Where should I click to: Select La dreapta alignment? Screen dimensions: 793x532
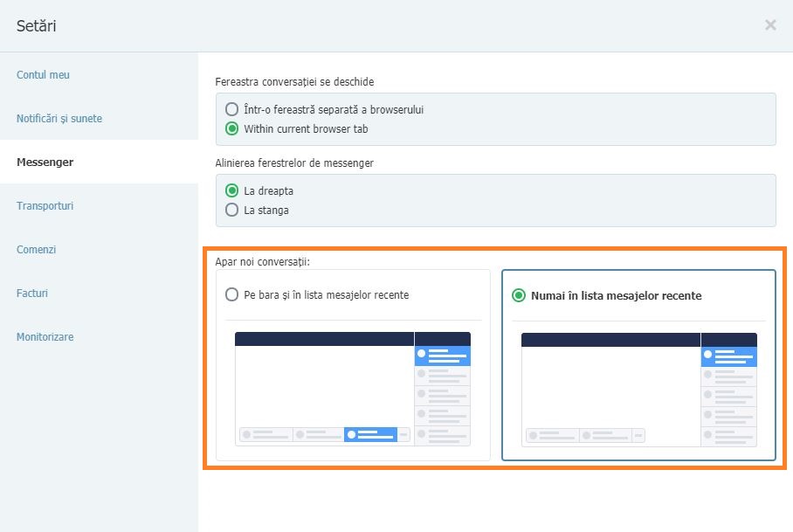tap(231, 190)
